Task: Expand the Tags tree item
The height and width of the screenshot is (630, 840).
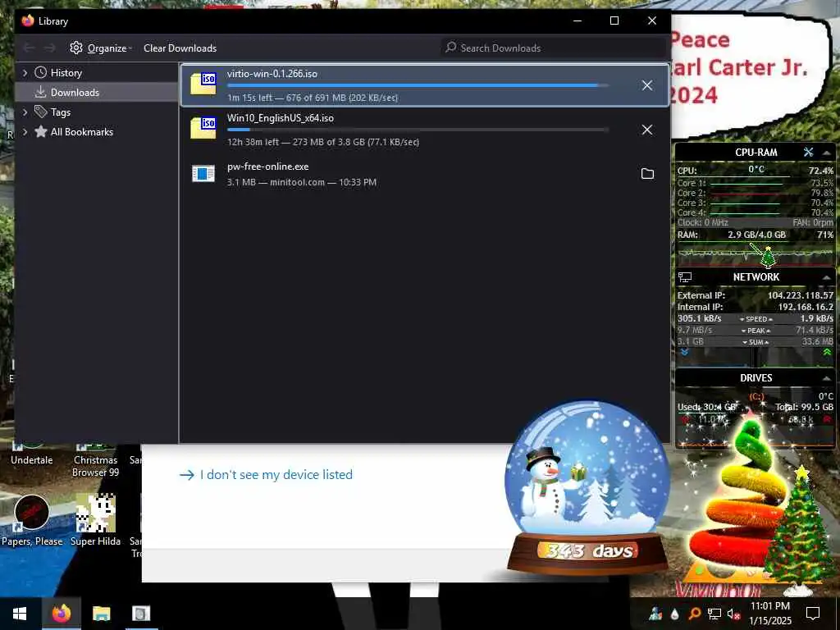Action: pyautogui.click(x=25, y=112)
